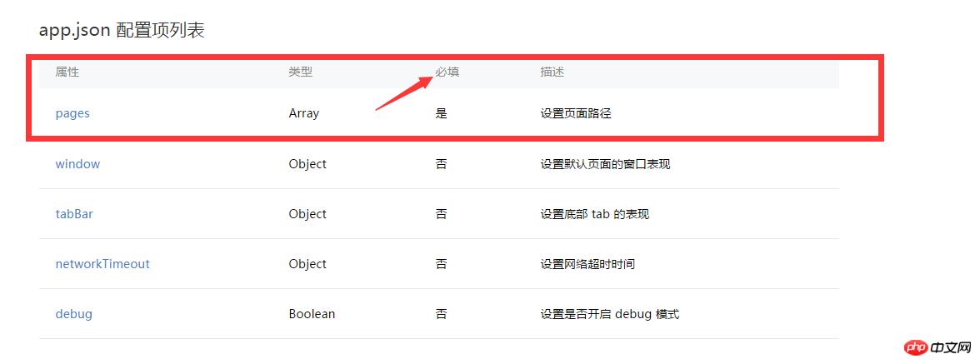Screen dimensions: 980x364
Task: Click the 描述 column header
Action: [552, 72]
